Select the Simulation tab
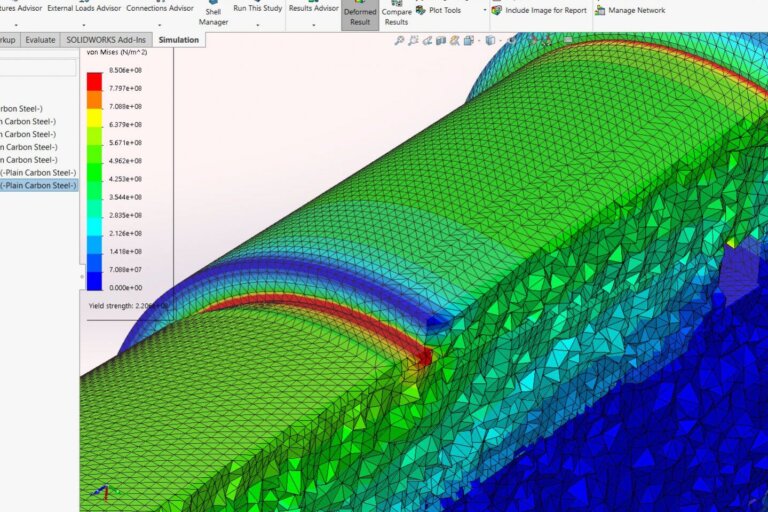Image resolution: width=768 pixels, height=512 pixels. 179,40
